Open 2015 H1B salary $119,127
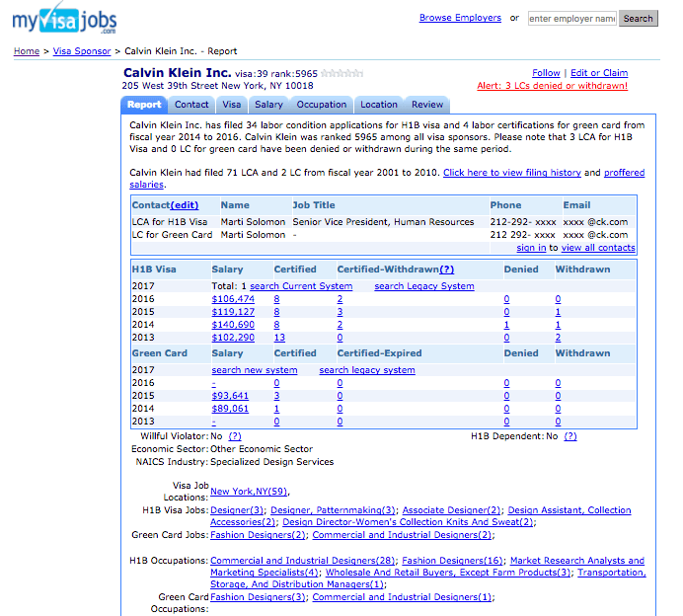 coord(233,312)
